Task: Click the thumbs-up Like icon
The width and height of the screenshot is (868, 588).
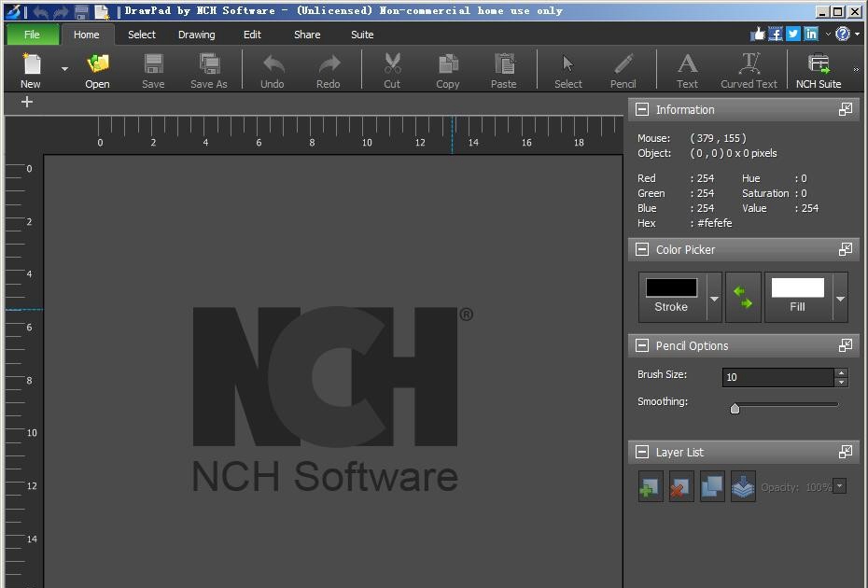Action: pos(758,35)
